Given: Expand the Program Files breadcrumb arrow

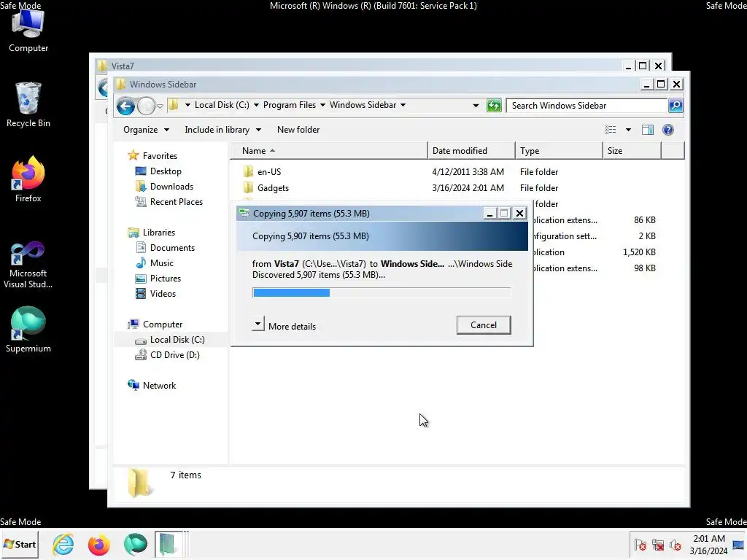Looking at the screenshot, I should tap(322, 105).
